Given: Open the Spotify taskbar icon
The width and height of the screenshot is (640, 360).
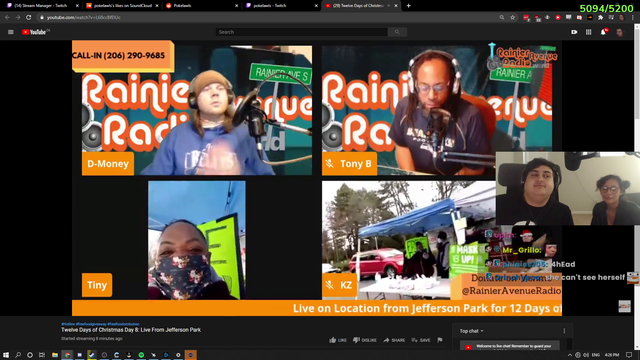Looking at the screenshot, I should (x=141, y=355).
